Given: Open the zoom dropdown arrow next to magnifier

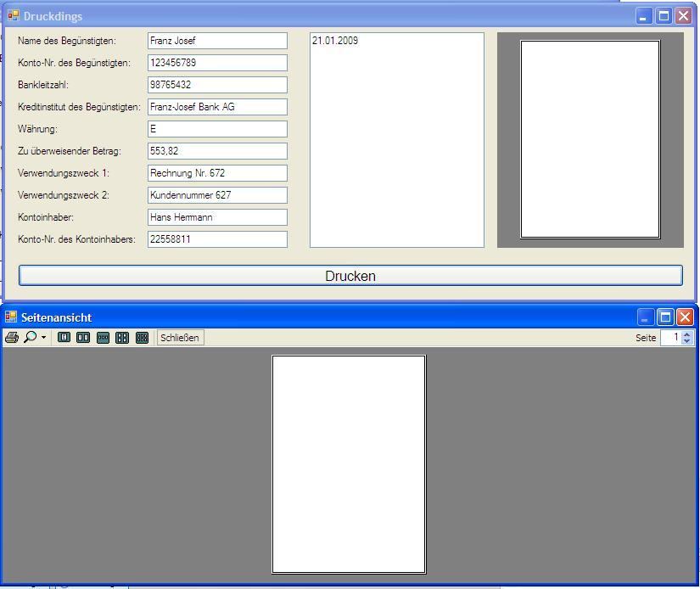Looking at the screenshot, I should point(43,338).
